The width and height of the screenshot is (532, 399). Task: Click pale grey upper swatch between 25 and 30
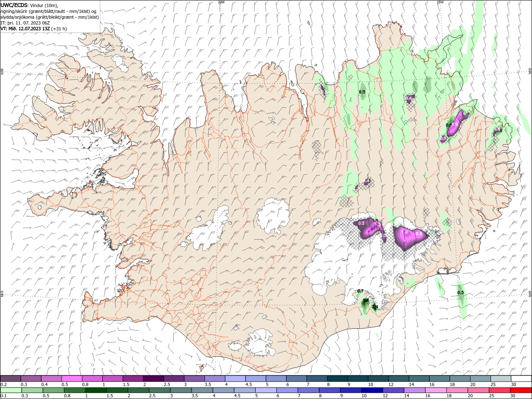501,379
